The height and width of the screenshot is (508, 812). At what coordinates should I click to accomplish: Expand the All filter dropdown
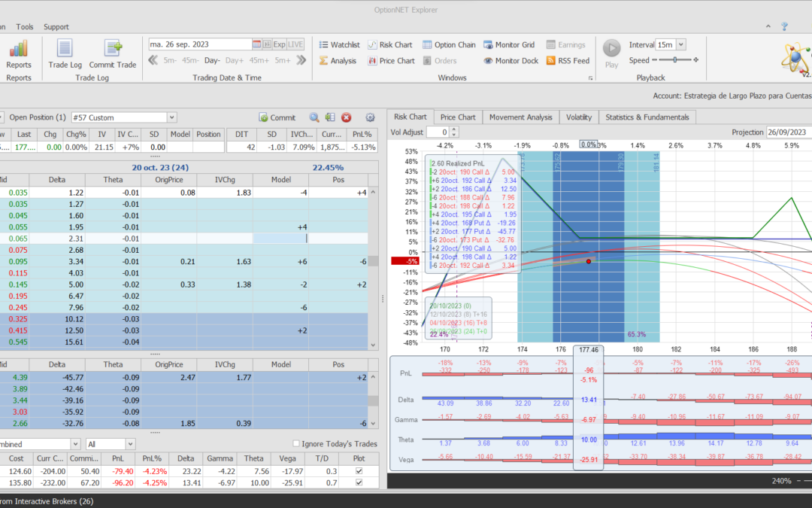point(130,445)
